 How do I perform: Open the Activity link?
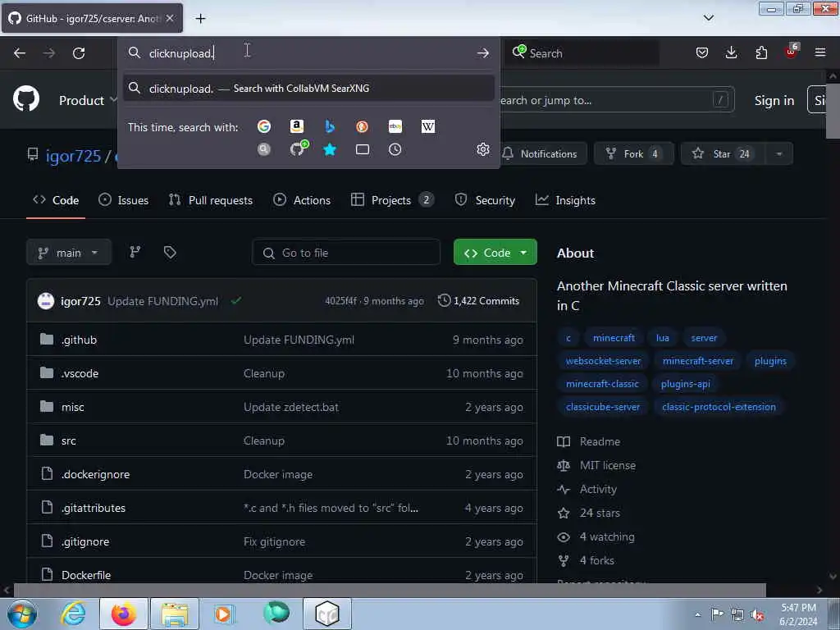point(598,489)
